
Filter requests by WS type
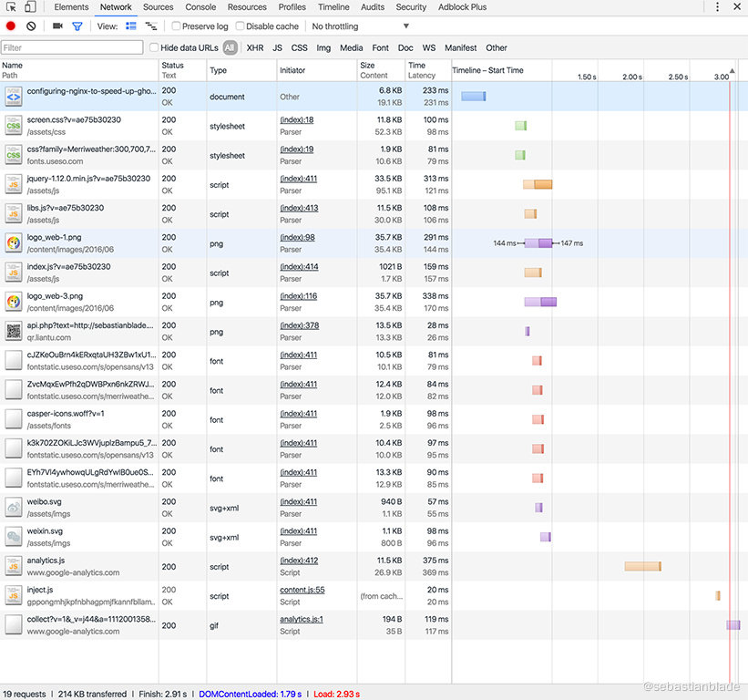428,47
